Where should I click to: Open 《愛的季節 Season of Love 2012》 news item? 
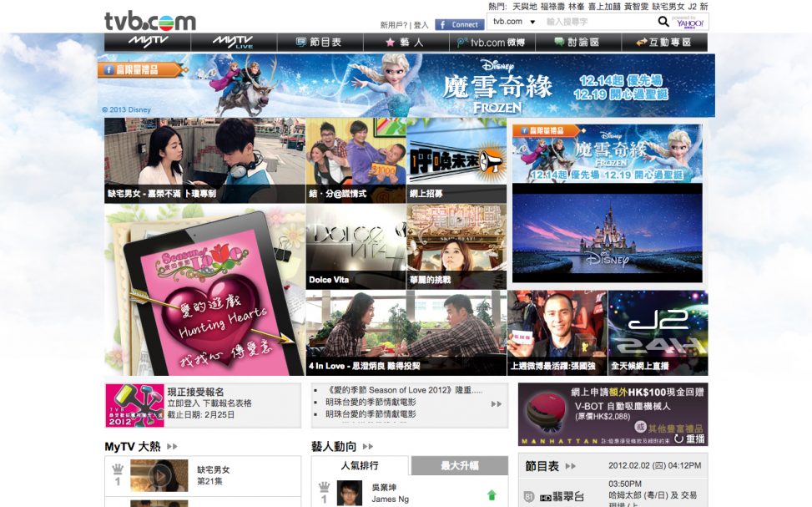coord(404,390)
